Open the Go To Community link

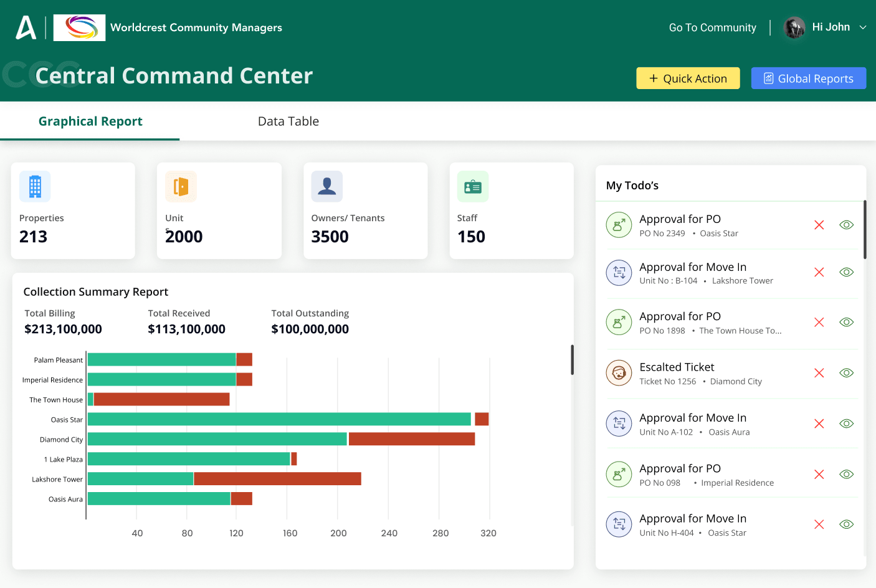point(712,27)
